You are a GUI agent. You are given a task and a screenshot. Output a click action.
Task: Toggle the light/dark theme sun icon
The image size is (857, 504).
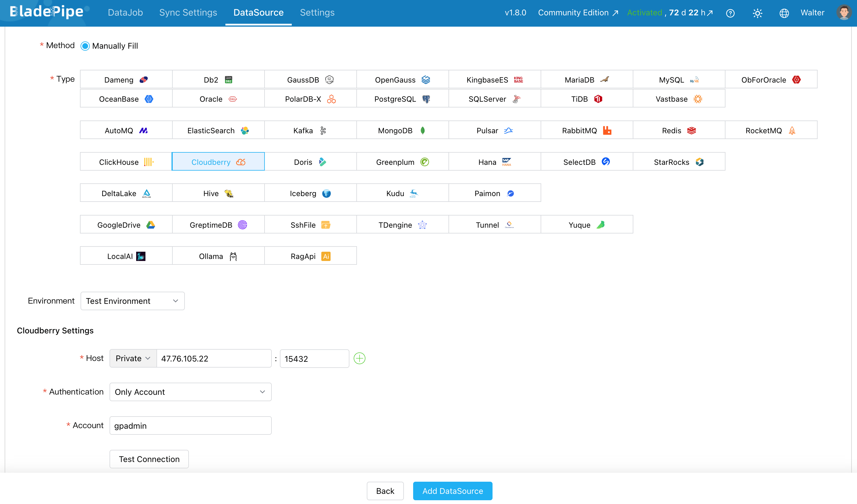pos(757,13)
